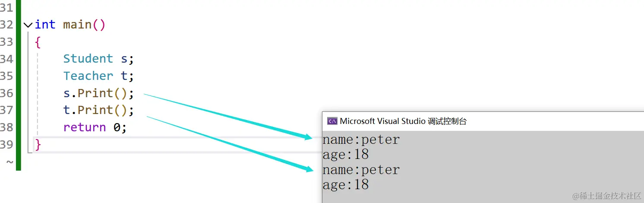This screenshot has width=644, height=203.
Task: Click second 'age:18' console output line
Action: pyautogui.click(x=346, y=185)
